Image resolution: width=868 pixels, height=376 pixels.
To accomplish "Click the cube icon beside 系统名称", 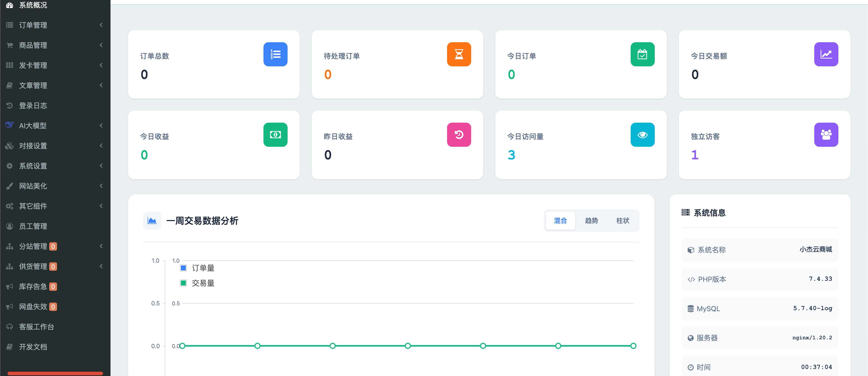I will point(691,250).
